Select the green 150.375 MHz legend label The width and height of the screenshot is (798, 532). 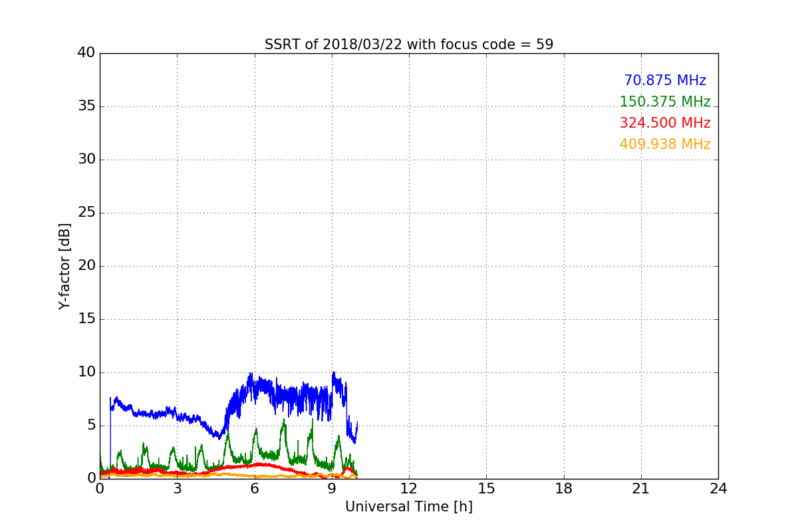click(x=665, y=102)
